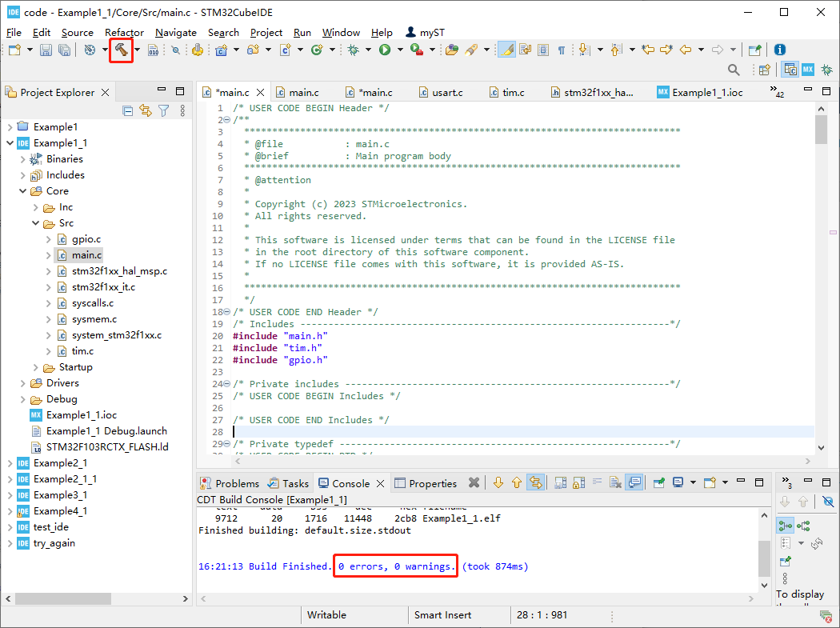Toggle Mark Occurrences highlighter button
Image resolution: width=840 pixels, height=628 pixels.
coord(506,50)
